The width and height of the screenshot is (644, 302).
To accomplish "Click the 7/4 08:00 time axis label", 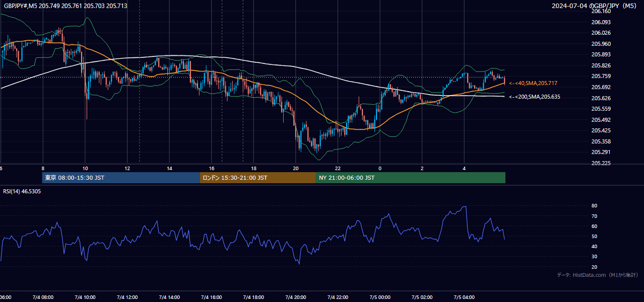I will (x=43, y=297).
